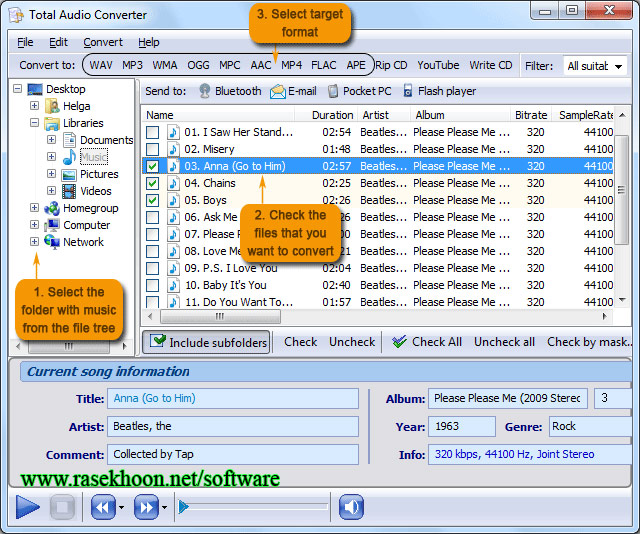Choose MP3 as target format
640x534 pixels.
point(132,65)
